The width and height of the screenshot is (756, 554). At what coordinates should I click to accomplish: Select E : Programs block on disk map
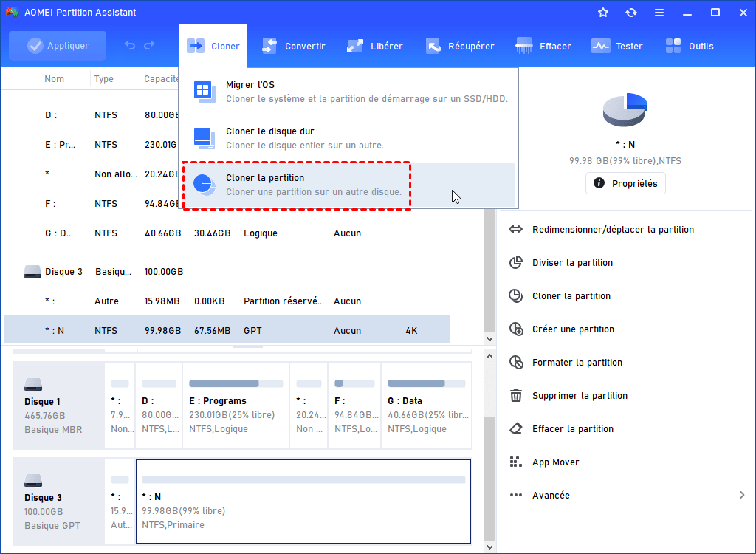point(236,406)
